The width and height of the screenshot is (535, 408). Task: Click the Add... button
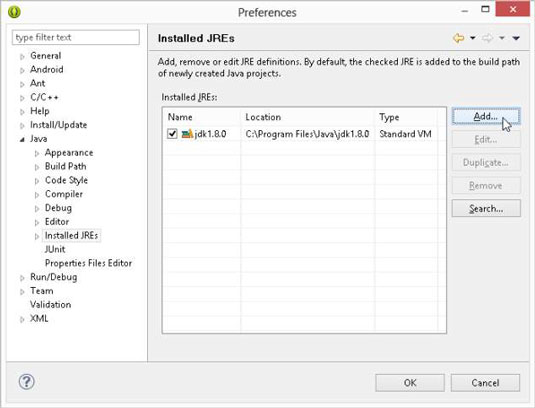[x=486, y=117]
